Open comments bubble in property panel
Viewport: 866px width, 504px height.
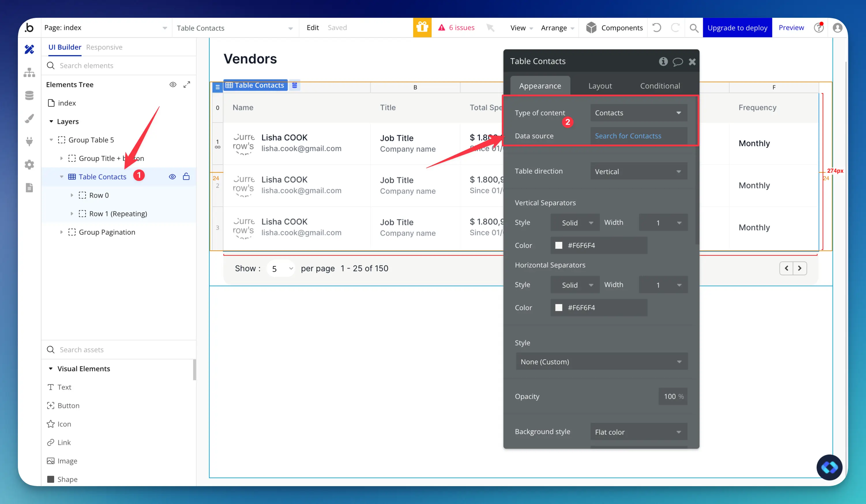[678, 62]
